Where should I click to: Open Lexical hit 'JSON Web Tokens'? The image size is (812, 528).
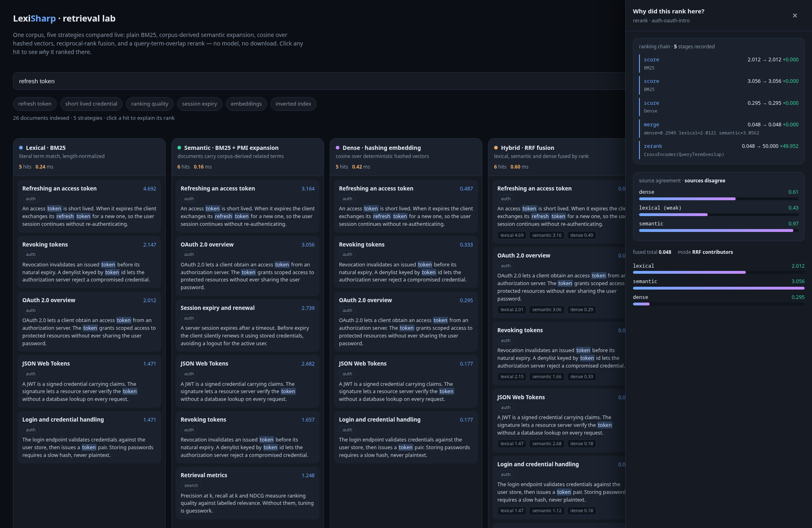coord(89,381)
